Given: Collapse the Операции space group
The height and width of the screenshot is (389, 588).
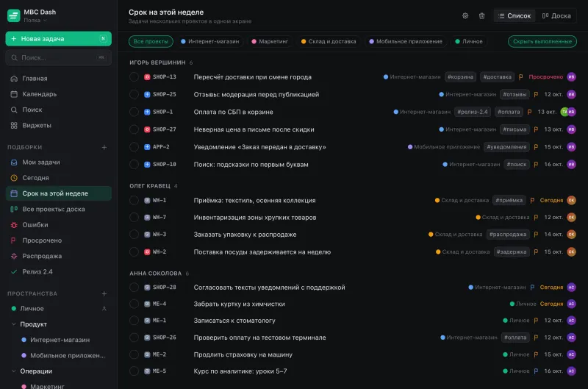Looking at the screenshot, I should pos(14,371).
